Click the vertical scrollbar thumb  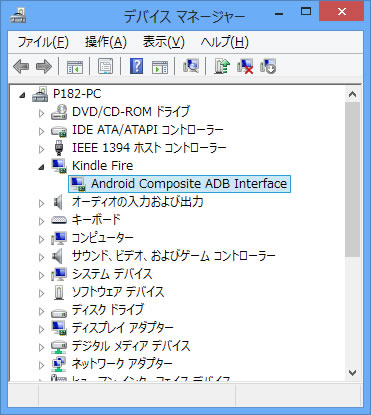pyautogui.click(x=353, y=179)
